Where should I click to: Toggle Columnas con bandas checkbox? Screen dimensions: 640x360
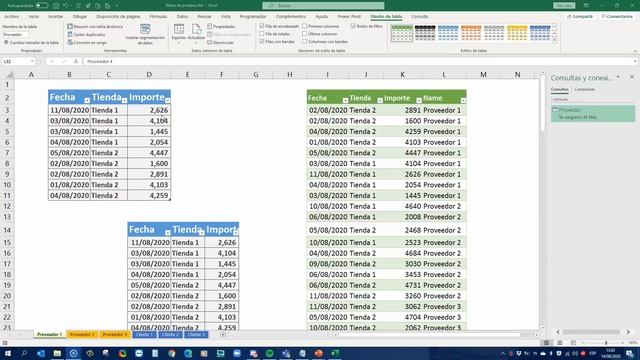tap(304, 42)
